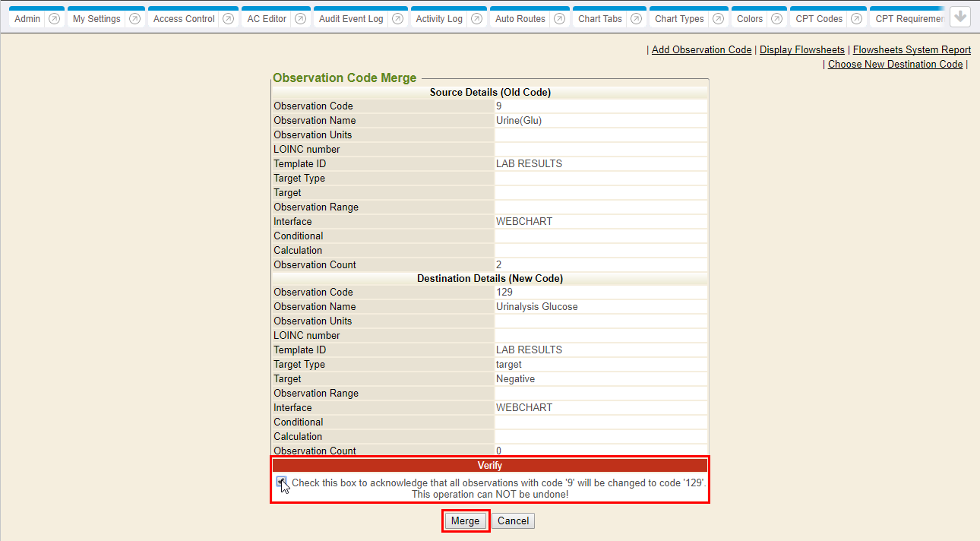The image size is (980, 541).
Task: Open Add Observation Code link
Action: click(x=701, y=49)
